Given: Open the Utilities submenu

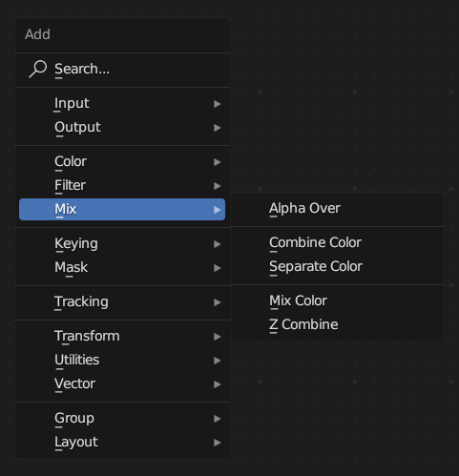Looking at the screenshot, I should 122,361.
